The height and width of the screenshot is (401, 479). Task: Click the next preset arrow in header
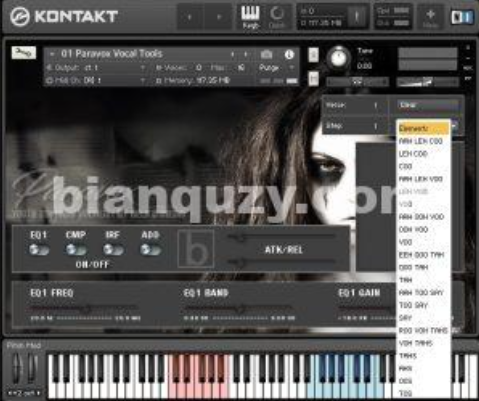tap(219, 17)
